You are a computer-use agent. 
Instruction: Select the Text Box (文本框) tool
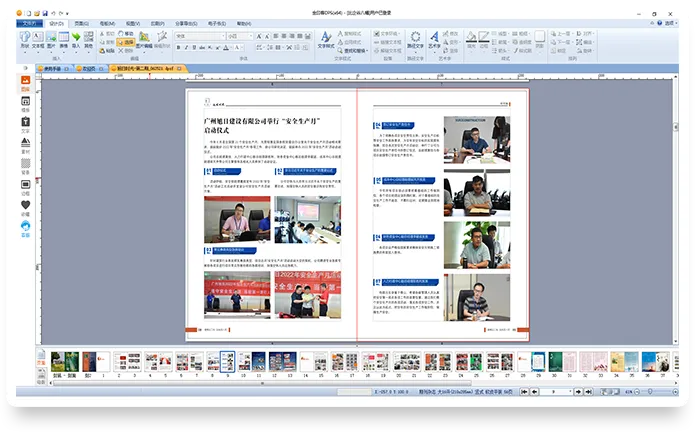[37, 39]
